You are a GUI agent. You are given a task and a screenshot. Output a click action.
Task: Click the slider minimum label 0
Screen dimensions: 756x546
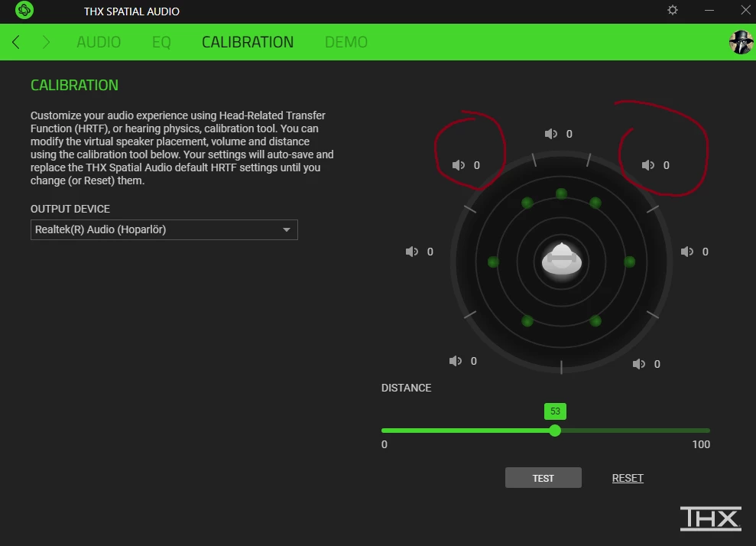click(384, 444)
